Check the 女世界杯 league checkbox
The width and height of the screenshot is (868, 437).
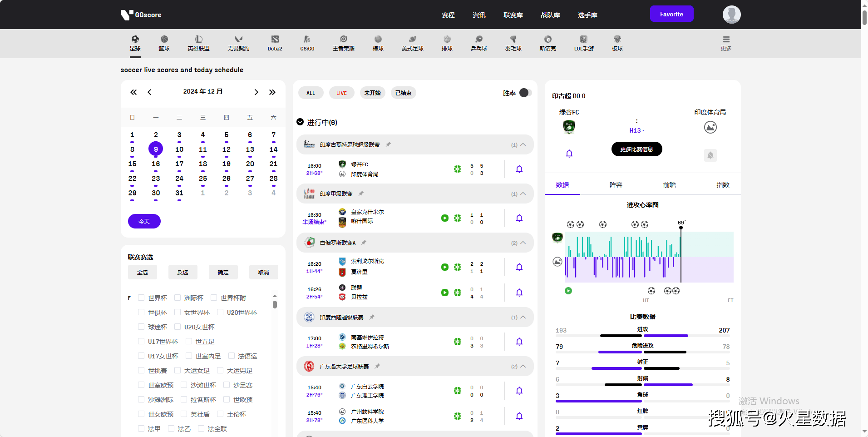click(x=178, y=313)
